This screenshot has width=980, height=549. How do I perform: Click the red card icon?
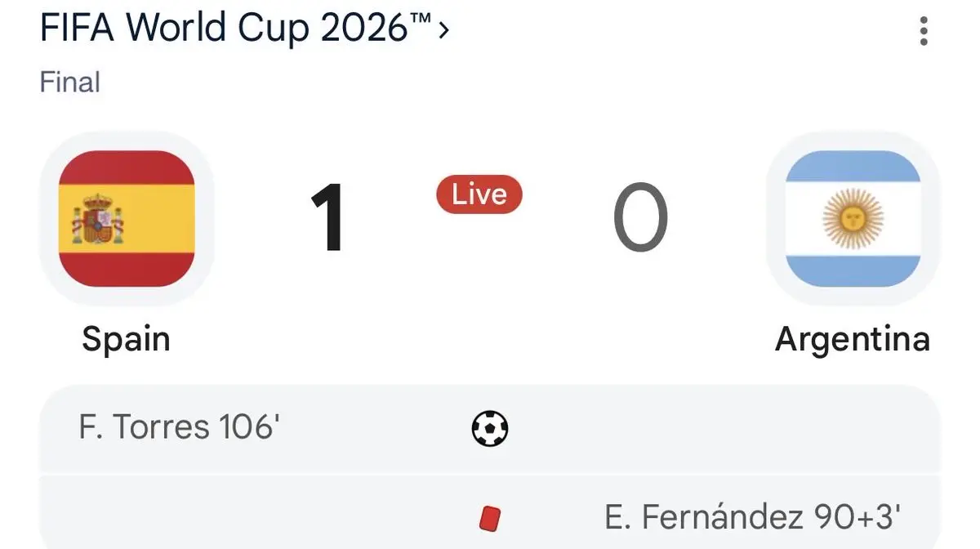tap(490, 518)
